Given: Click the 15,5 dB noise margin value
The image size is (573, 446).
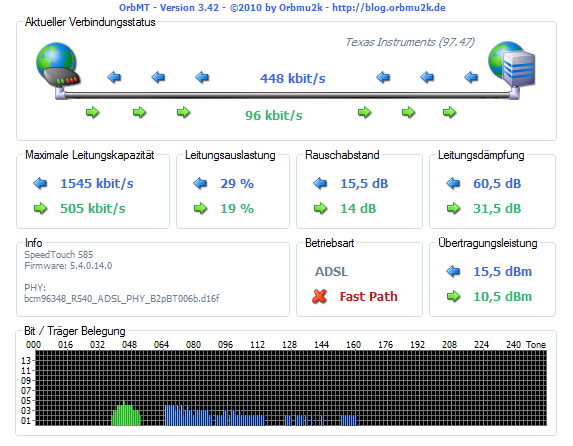Looking at the screenshot, I should (x=364, y=184).
